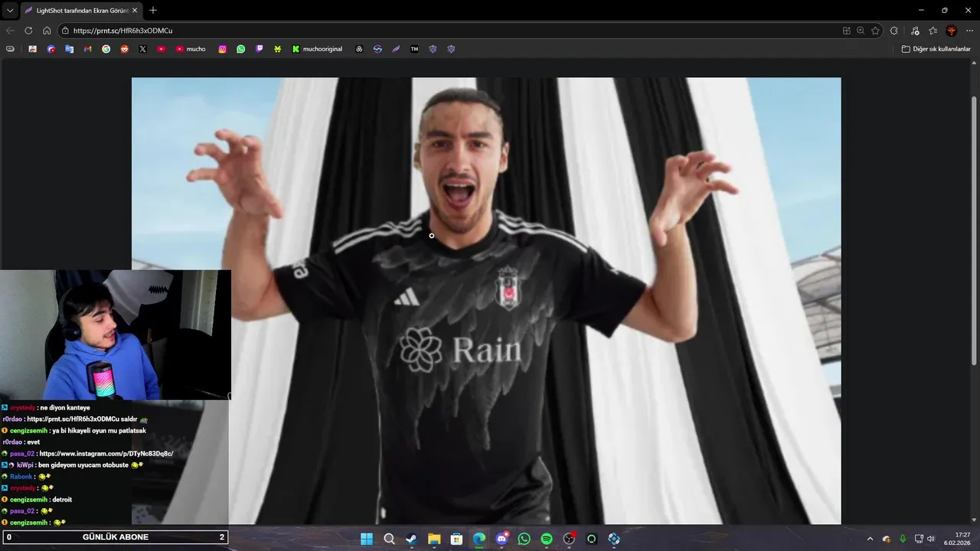Click the 'GÜNLÜK ABONE' counter bar
980x551 pixels.
(115, 537)
